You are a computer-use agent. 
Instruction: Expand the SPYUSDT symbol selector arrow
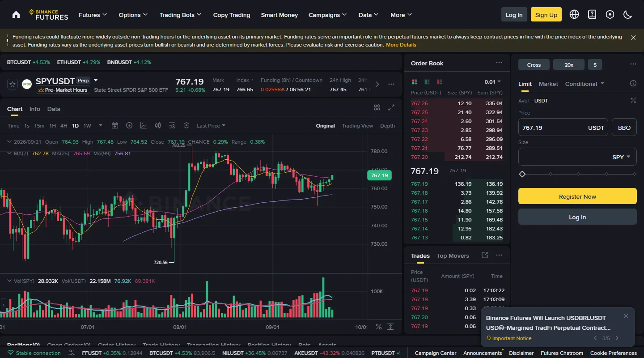click(x=96, y=81)
